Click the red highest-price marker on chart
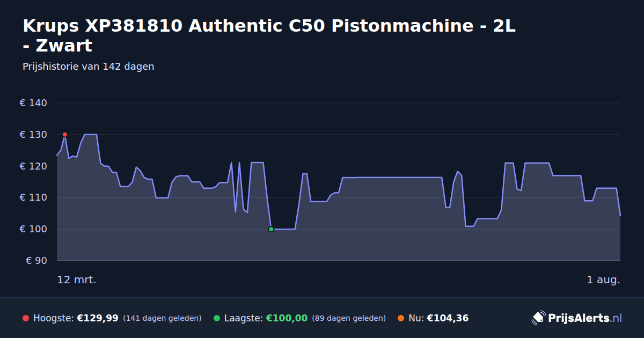The width and height of the screenshot is (644, 338). (x=65, y=135)
